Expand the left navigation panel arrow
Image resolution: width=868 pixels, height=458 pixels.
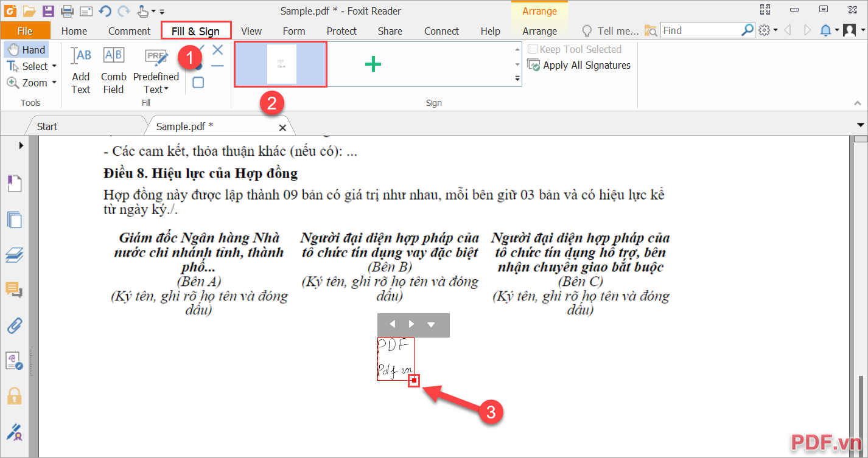tap(21, 145)
